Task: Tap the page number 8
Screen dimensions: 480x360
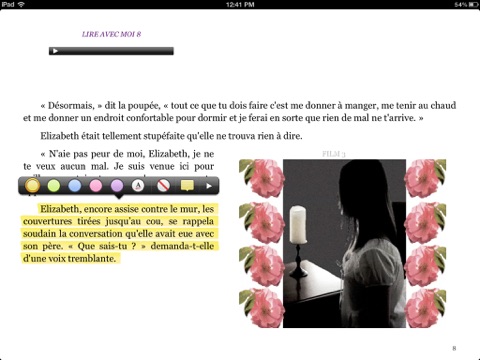Action: (454, 348)
